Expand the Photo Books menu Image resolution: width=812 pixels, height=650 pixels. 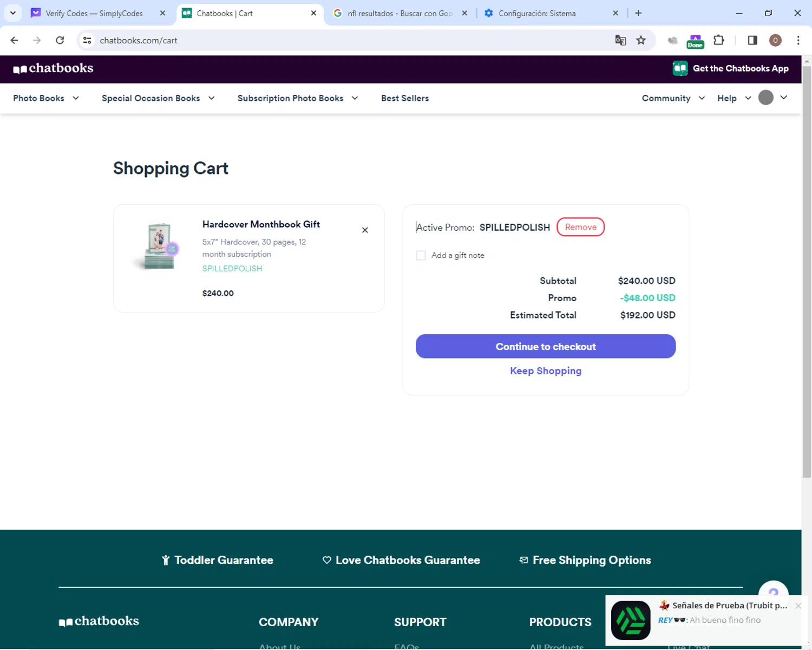[46, 98]
